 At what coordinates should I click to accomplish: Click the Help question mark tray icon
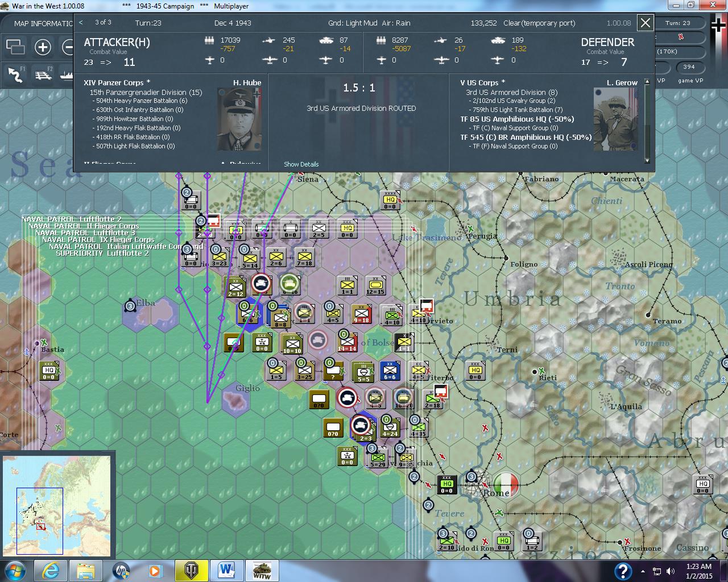[623, 571]
